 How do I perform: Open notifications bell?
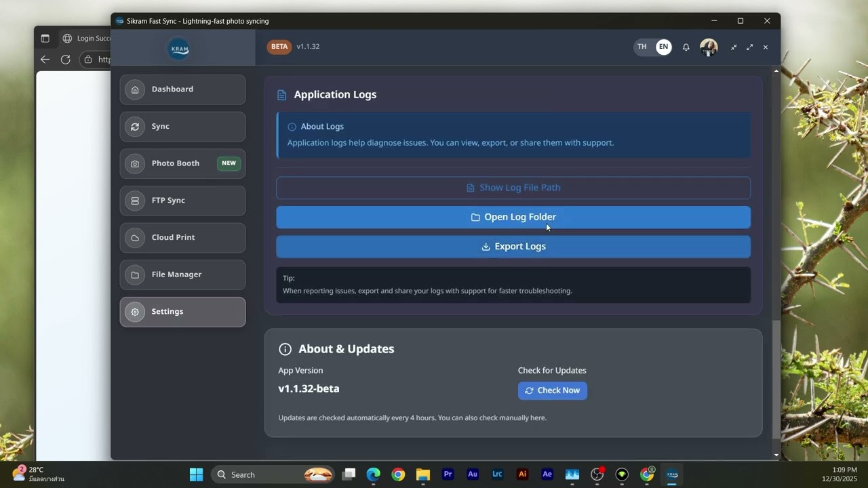click(x=686, y=47)
